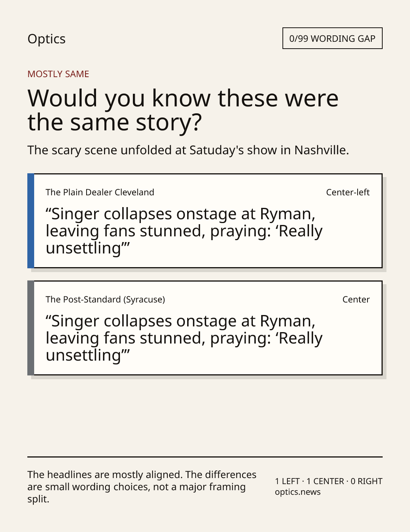Open The Post-Standard (Syracuse) source name
The image size is (410, 532).
tap(105, 299)
